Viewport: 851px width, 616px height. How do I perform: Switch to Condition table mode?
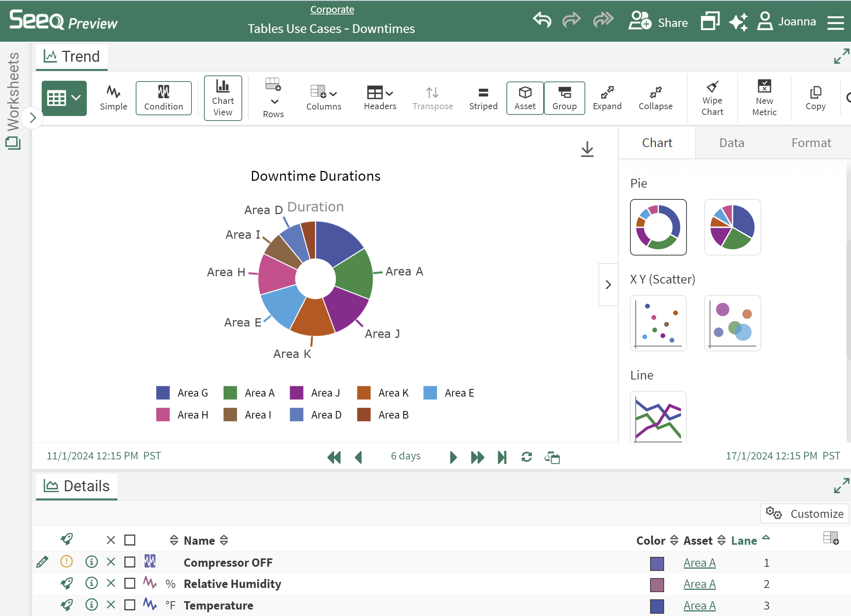(163, 98)
